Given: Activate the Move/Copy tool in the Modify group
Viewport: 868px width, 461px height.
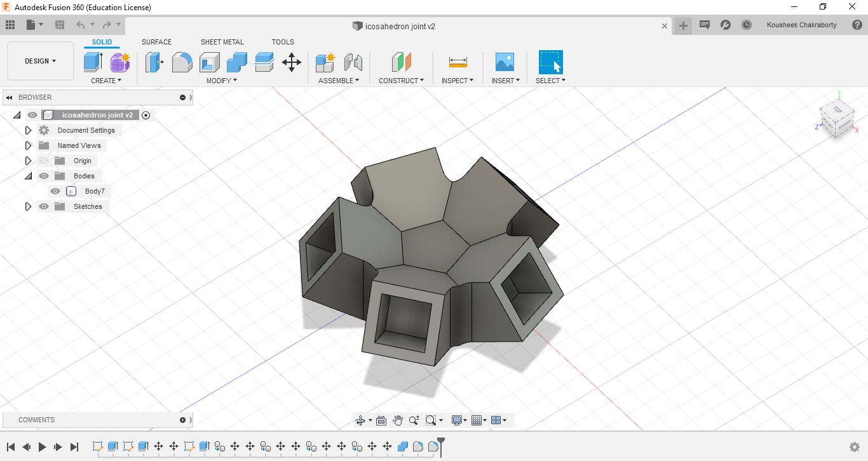Looking at the screenshot, I should point(292,62).
